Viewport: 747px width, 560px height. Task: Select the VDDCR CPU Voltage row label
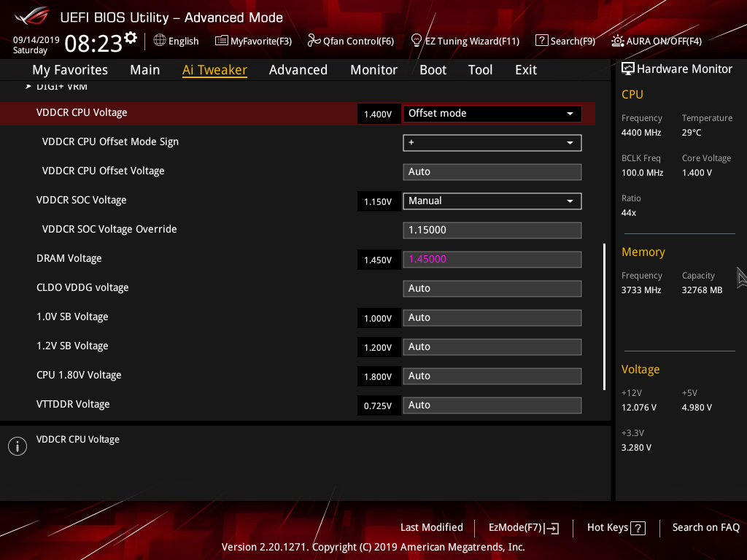[x=82, y=113]
